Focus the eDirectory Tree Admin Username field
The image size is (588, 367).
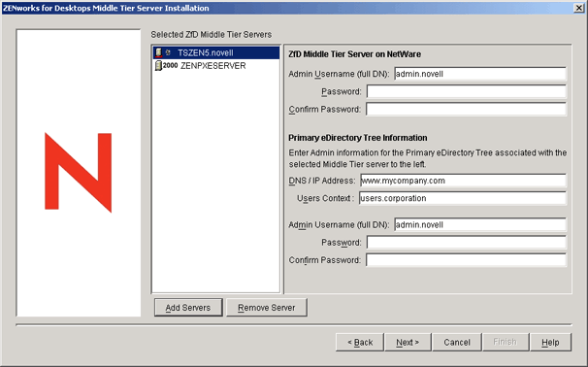click(480, 225)
